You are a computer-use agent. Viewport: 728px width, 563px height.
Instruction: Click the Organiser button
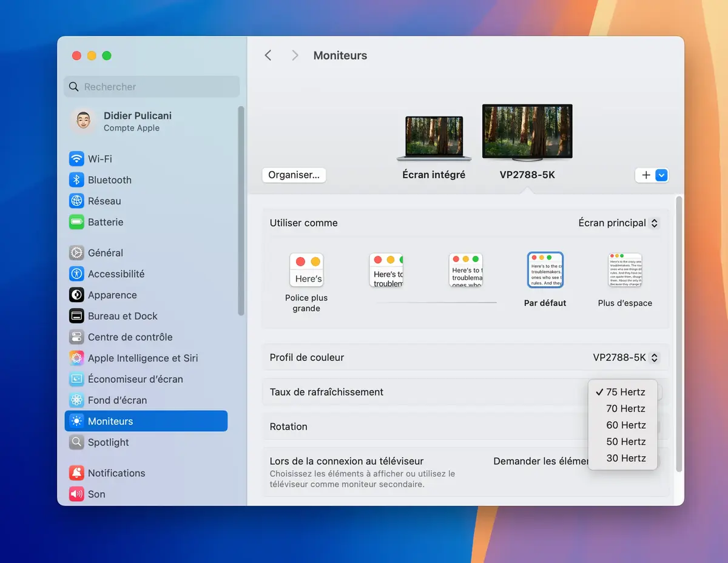tap(294, 175)
